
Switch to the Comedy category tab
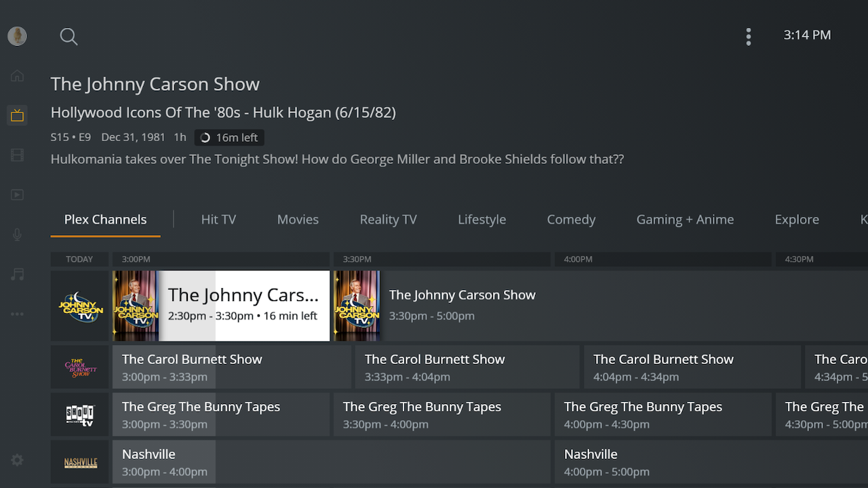click(571, 219)
